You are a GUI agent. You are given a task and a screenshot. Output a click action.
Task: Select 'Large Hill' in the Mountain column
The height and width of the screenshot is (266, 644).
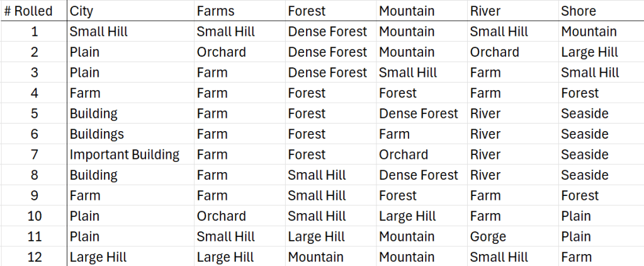click(407, 216)
